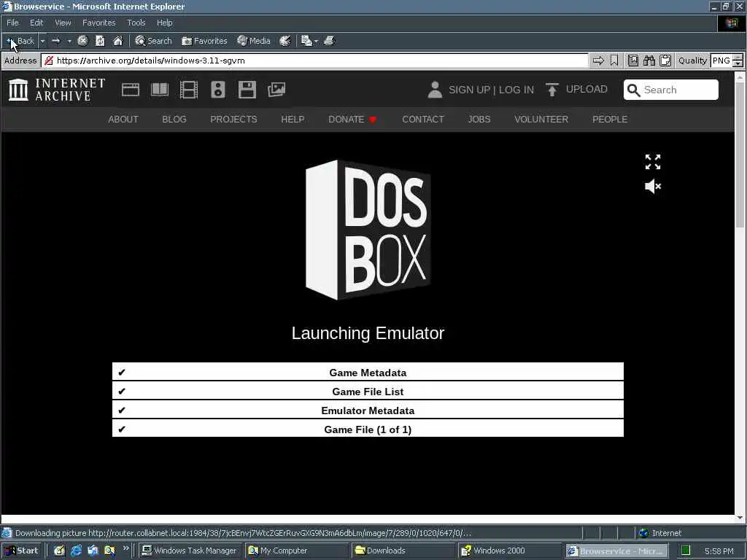The width and height of the screenshot is (747, 560).
Task: Open the Tools menu
Action: coord(136,23)
